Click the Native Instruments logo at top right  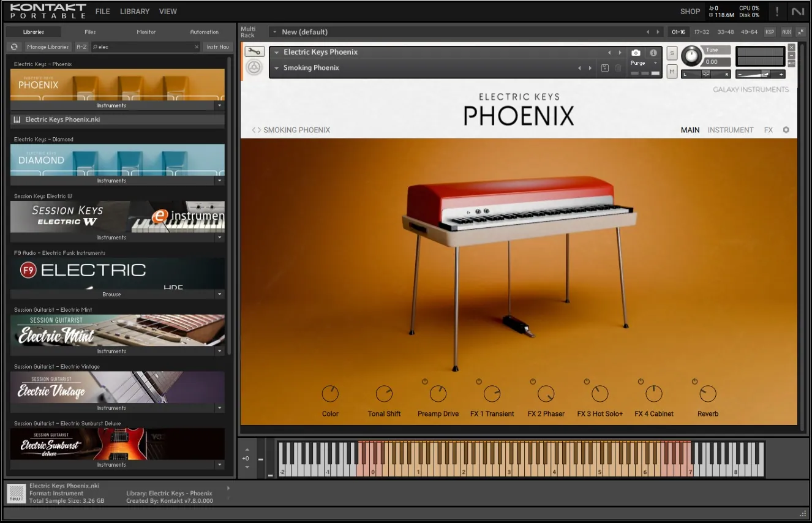pos(797,11)
